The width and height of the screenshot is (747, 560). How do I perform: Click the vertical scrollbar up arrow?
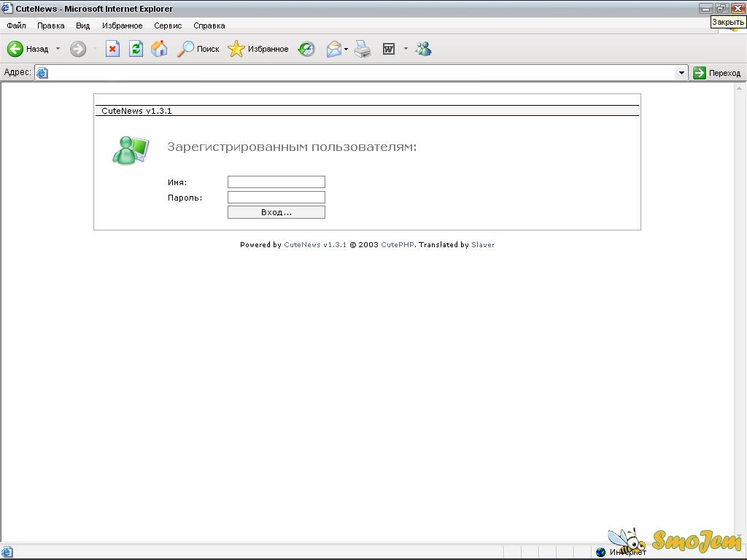(740, 88)
